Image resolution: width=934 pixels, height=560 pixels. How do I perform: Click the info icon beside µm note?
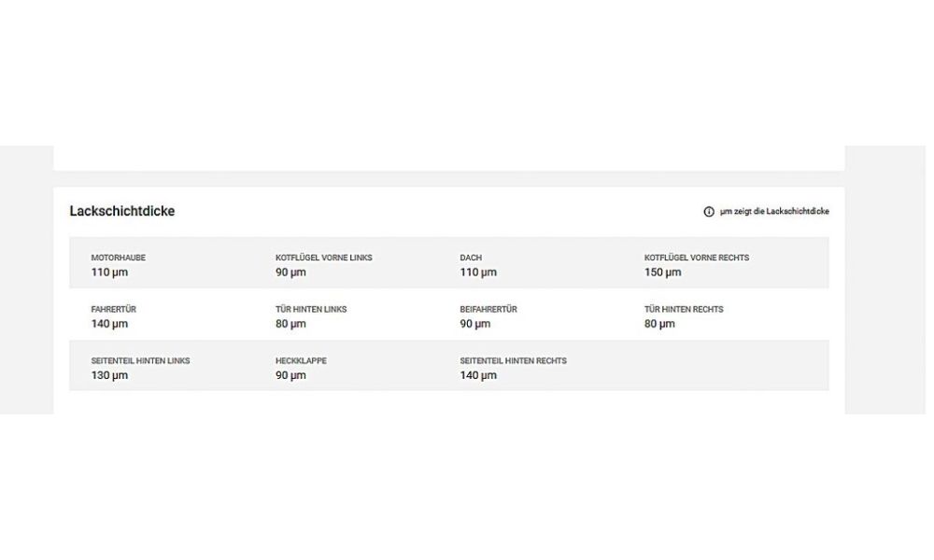click(x=709, y=212)
